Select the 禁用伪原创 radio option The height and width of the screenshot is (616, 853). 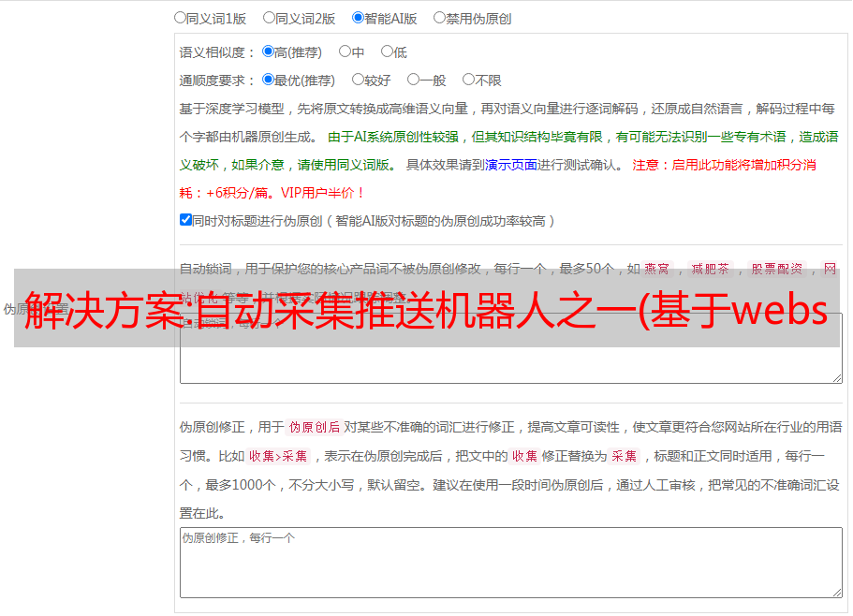pos(439,18)
